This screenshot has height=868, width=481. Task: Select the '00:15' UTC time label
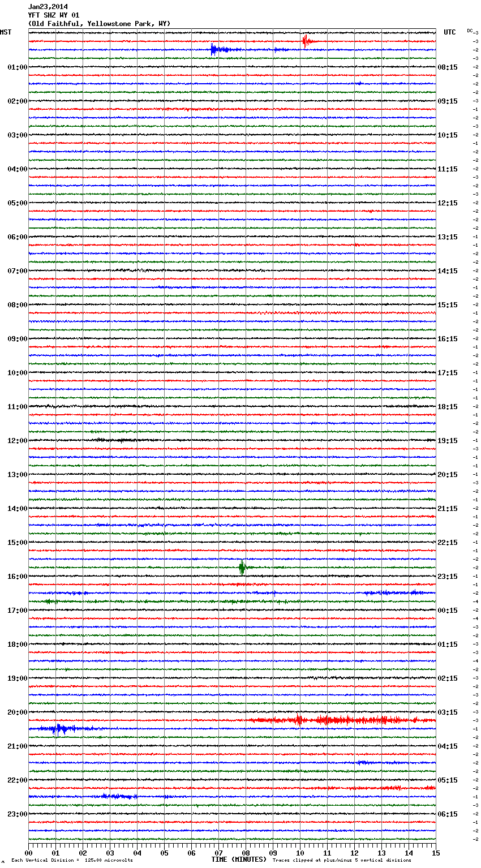tap(448, 611)
